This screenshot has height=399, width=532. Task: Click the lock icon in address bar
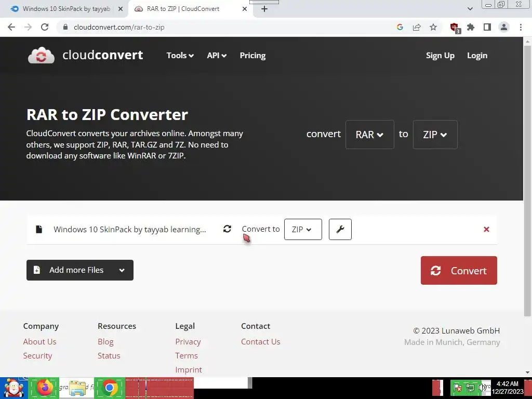click(x=65, y=27)
